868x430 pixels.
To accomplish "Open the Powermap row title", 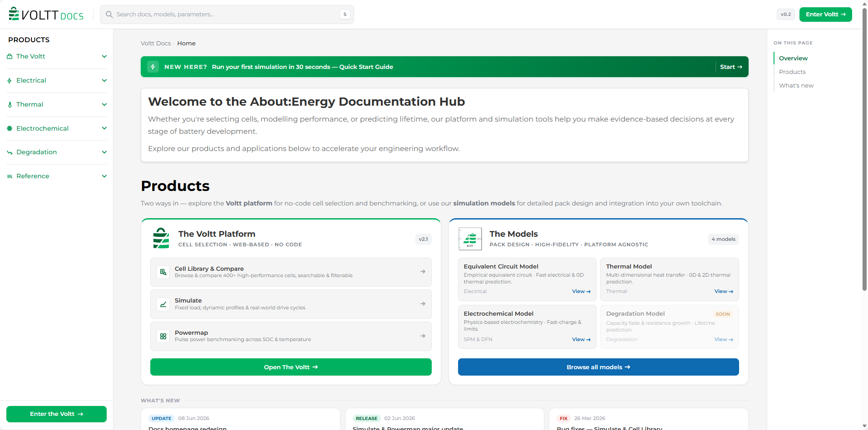I will [x=191, y=333].
